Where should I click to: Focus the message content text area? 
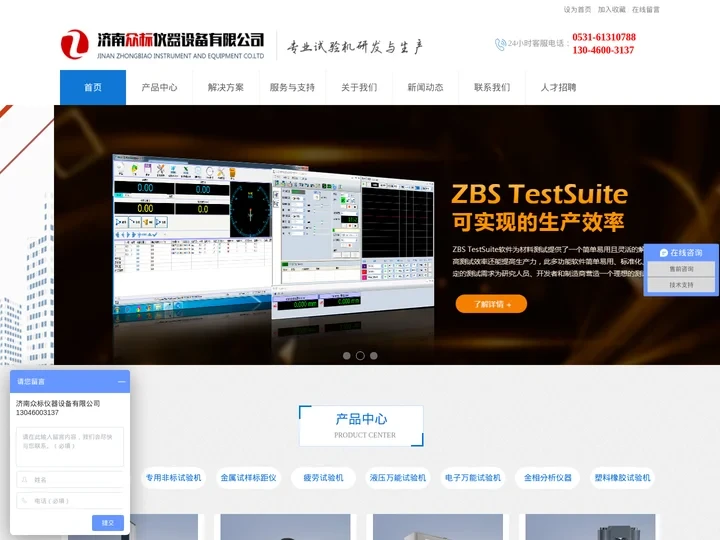point(70,447)
